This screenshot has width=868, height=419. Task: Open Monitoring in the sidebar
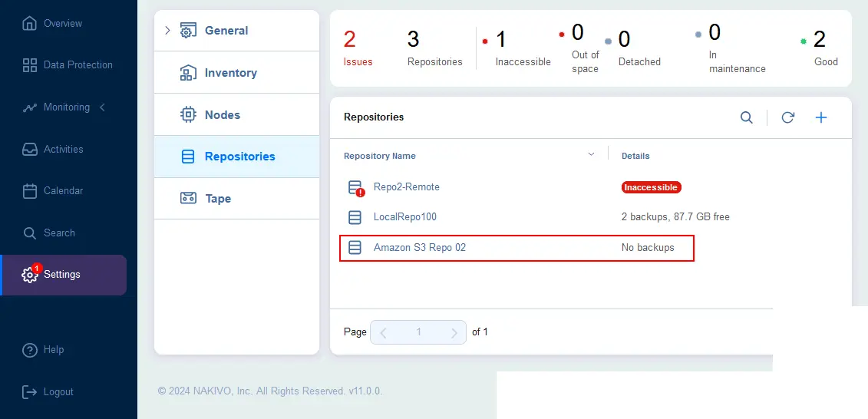click(x=67, y=107)
